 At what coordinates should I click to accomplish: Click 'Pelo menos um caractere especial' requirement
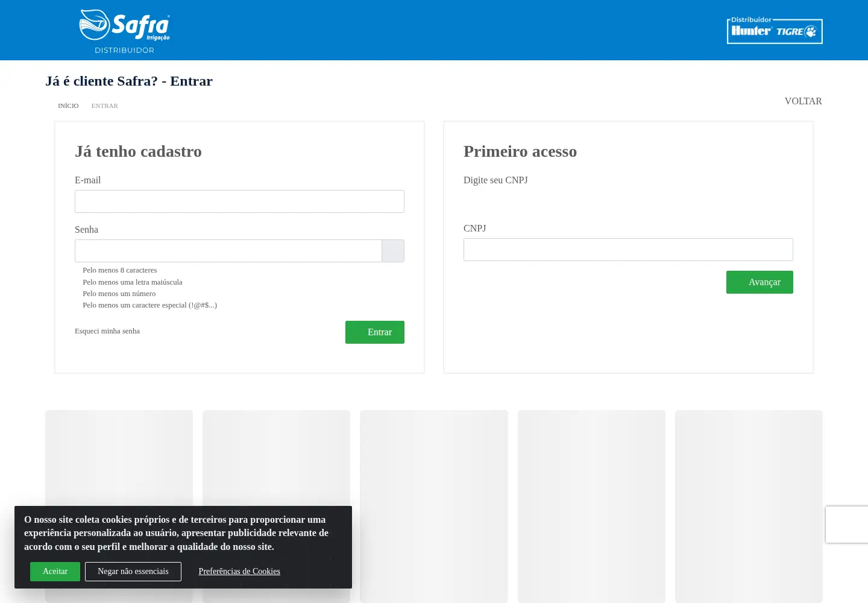tap(149, 305)
